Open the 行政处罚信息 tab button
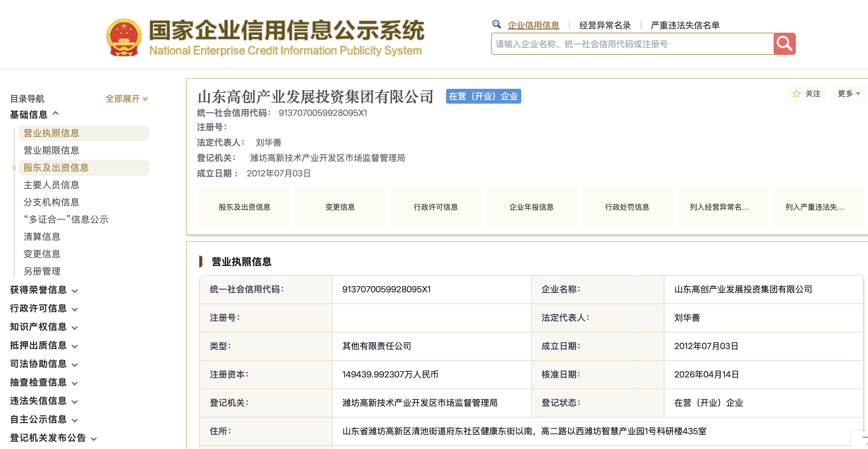 [x=627, y=207]
